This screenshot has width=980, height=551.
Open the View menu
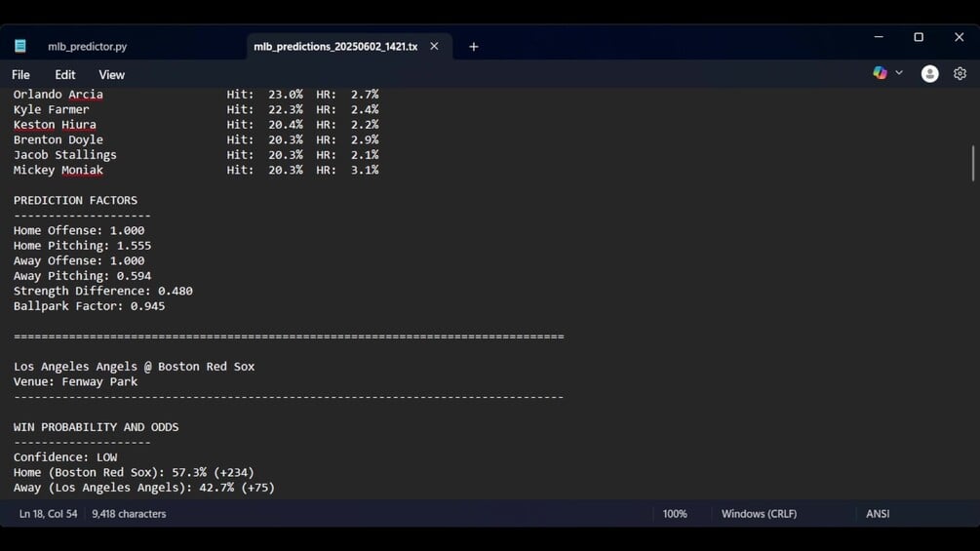(111, 74)
